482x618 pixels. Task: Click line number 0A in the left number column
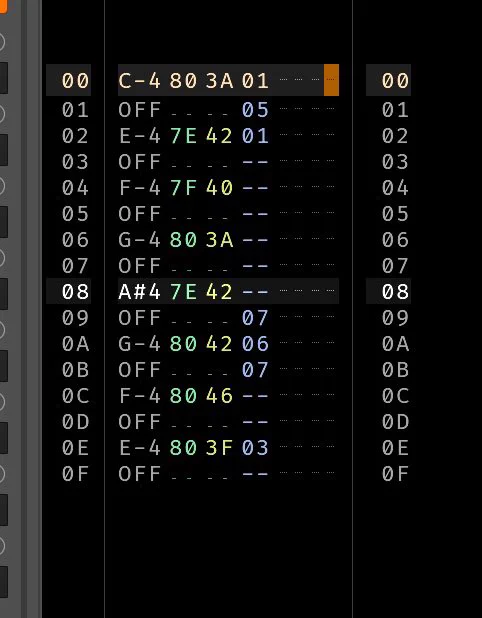(75, 344)
